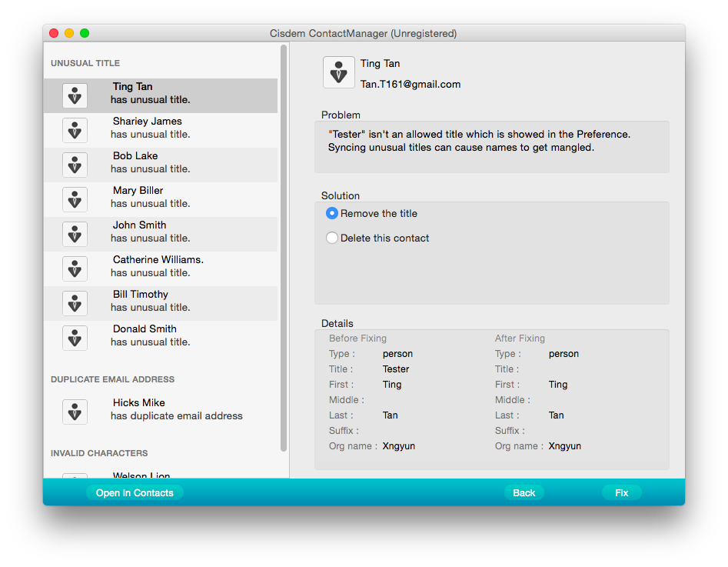The height and width of the screenshot is (567, 728).
Task: Click the 'UNUSUAL TITLE' section header
Action: 85,63
